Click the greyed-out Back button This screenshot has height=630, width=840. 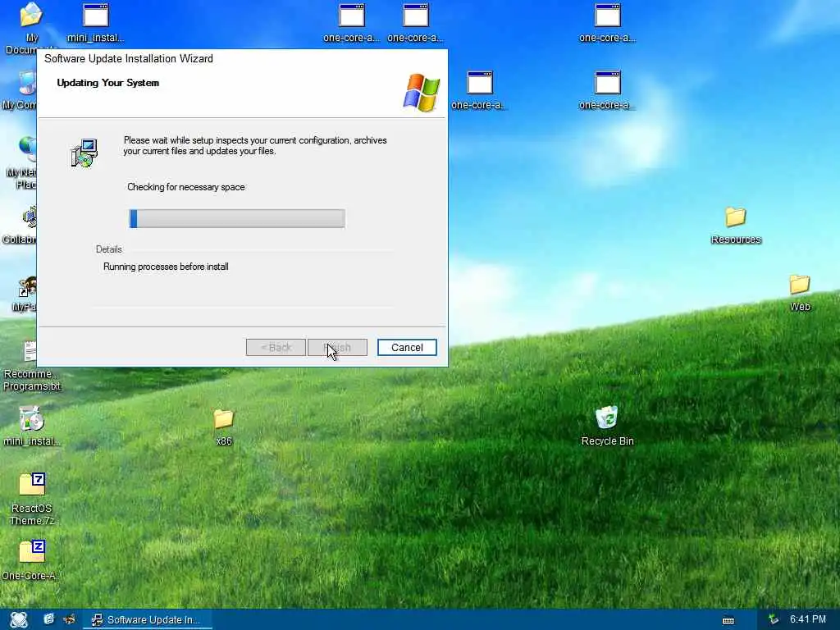(x=276, y=347)
